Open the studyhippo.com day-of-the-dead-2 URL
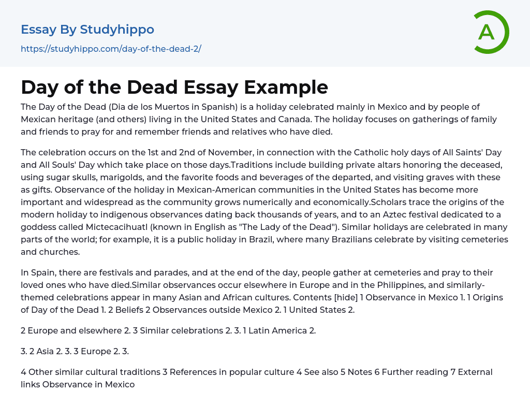530x420 pixels. point(111,49)
